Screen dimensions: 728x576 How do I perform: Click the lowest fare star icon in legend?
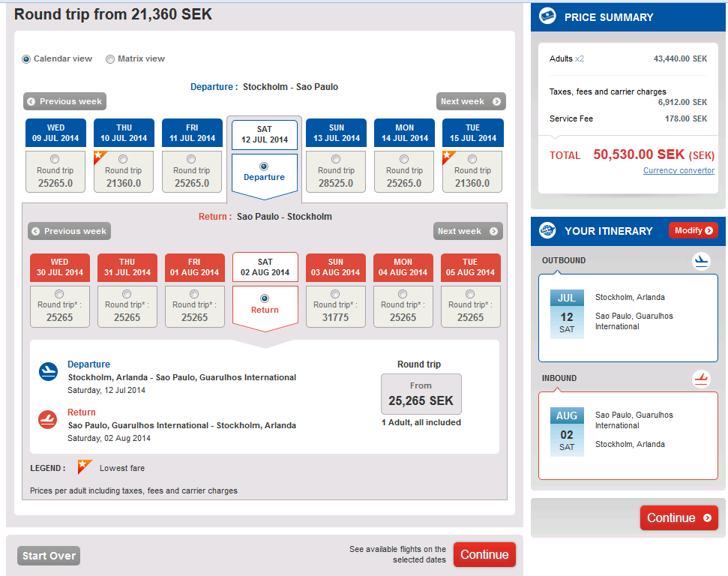pos(85,467)
